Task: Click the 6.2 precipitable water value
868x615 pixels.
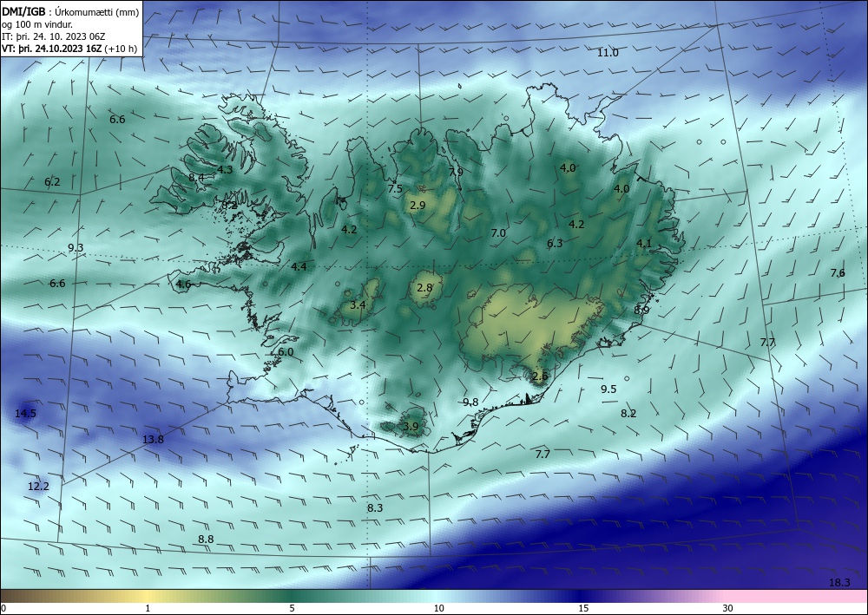Action: [x=52, y=181]
